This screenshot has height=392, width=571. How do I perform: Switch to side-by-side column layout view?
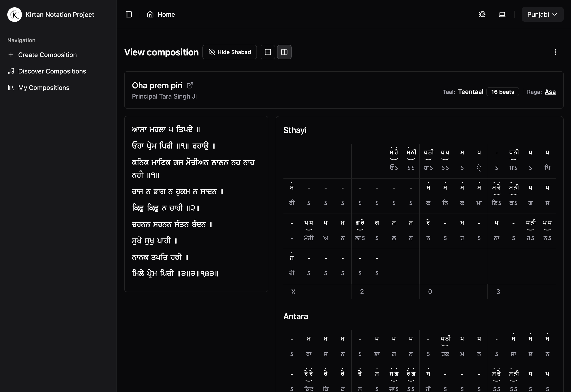284,52
